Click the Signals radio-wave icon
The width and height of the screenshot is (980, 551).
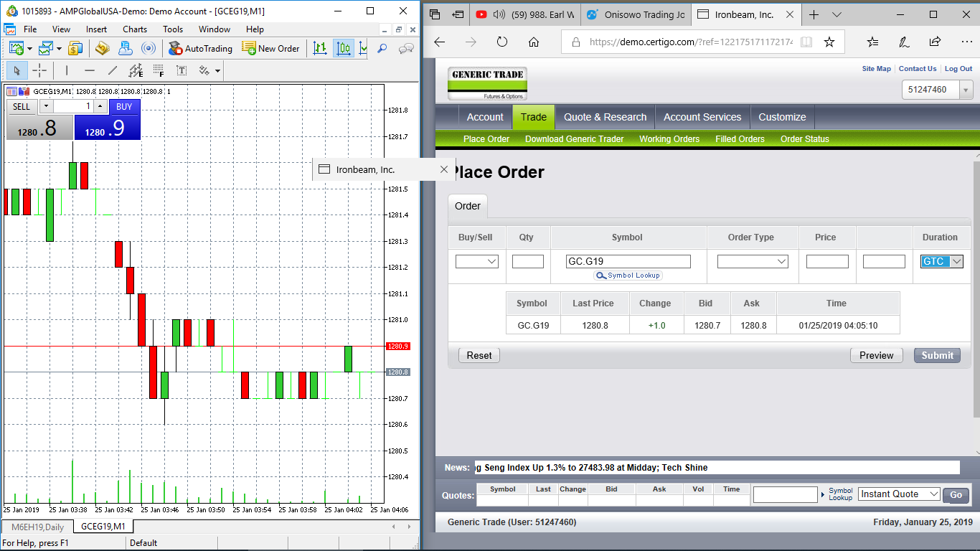coord(149,48)
